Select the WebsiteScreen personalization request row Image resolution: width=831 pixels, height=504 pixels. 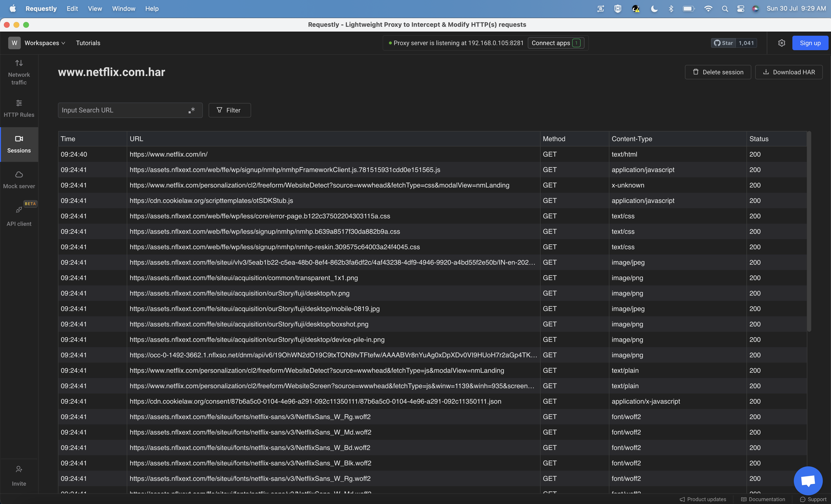432,386
